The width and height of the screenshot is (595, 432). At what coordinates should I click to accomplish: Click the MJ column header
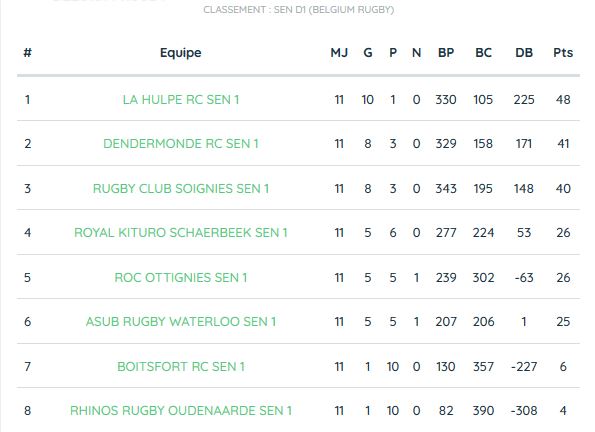[x=339, y=53]
